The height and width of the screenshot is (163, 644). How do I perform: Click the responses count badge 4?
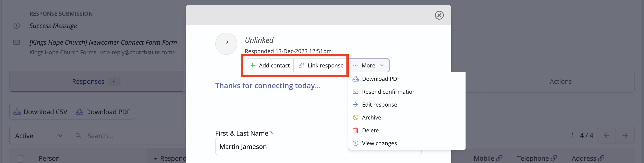tap(114, 81)
